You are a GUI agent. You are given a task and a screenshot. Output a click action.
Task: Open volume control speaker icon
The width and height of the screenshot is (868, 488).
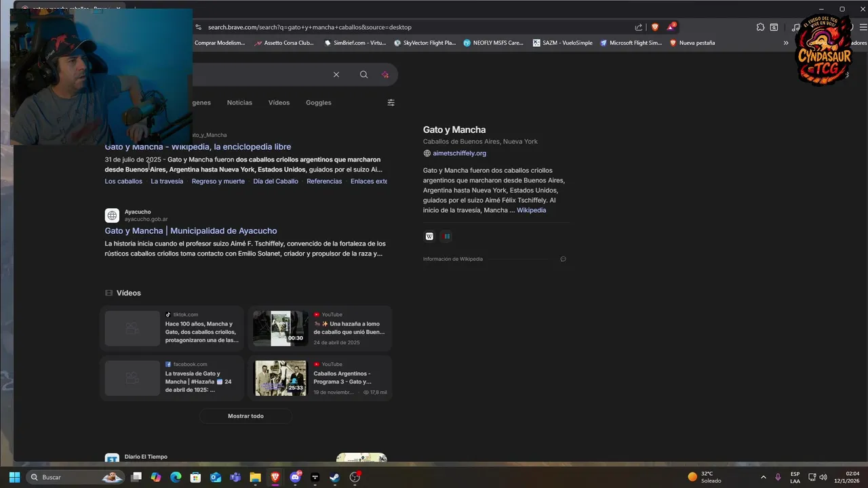point(823,477)
